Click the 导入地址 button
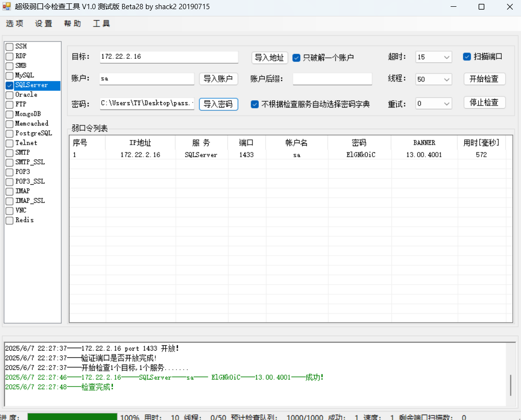Viewport: 521px width, 420px height. point(269,58)
